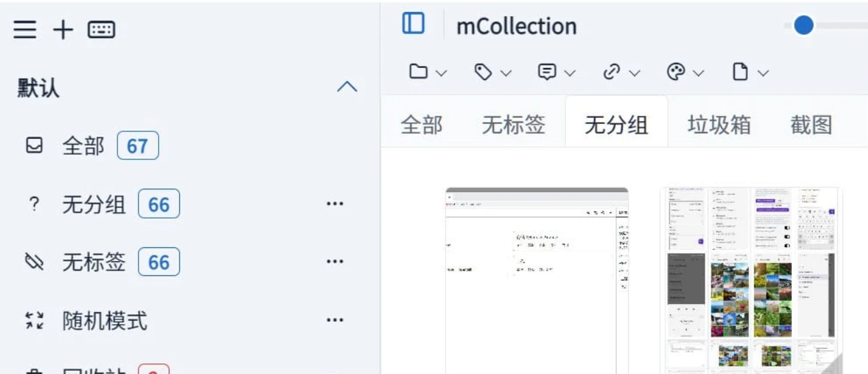Click the blue thumbnail size slider handle
Viewport: 868px width, 374px height.
pos(804,25)
